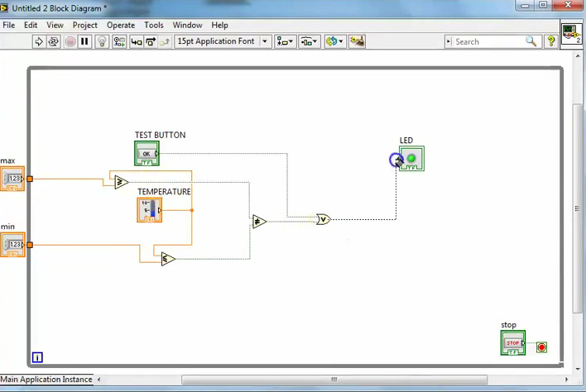This screenshot has height=392, width=586.
Task: Click inside the Search field
Action: tap(488, 41)
